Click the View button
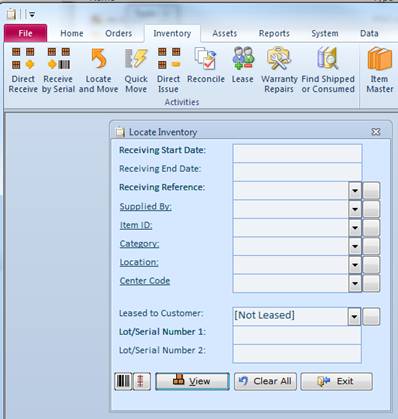This screenshot has height=419, width=398. 192,381
